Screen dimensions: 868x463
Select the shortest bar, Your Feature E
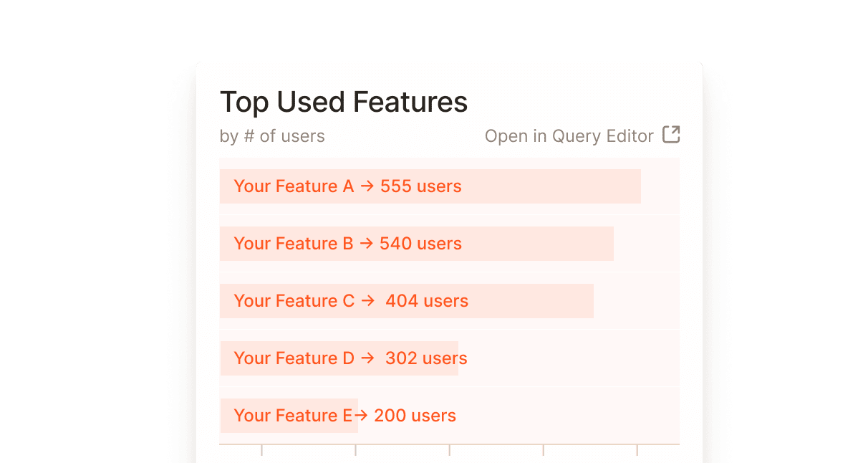click(x=286, y=415)
